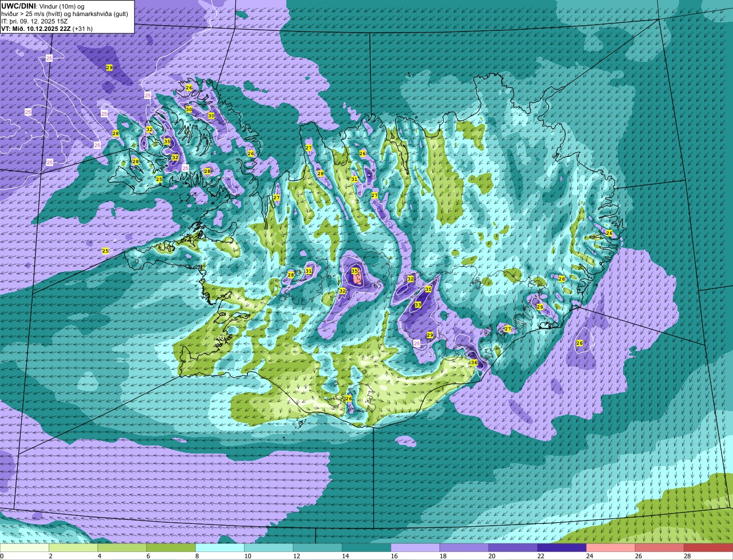Screen dimensions: 733x560
Task: Click the "IT: þri. 09. 12. 2025 15Z" line
Action: point(35,21)
